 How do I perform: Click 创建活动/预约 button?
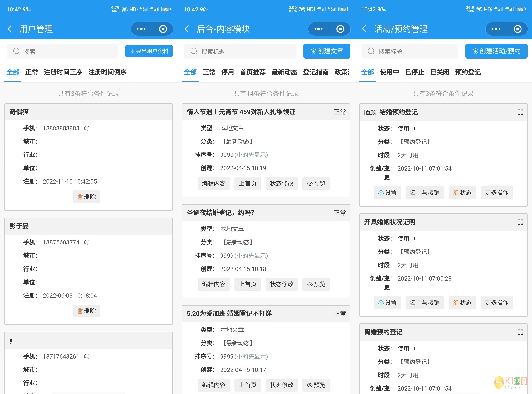[x=496, y=51]
